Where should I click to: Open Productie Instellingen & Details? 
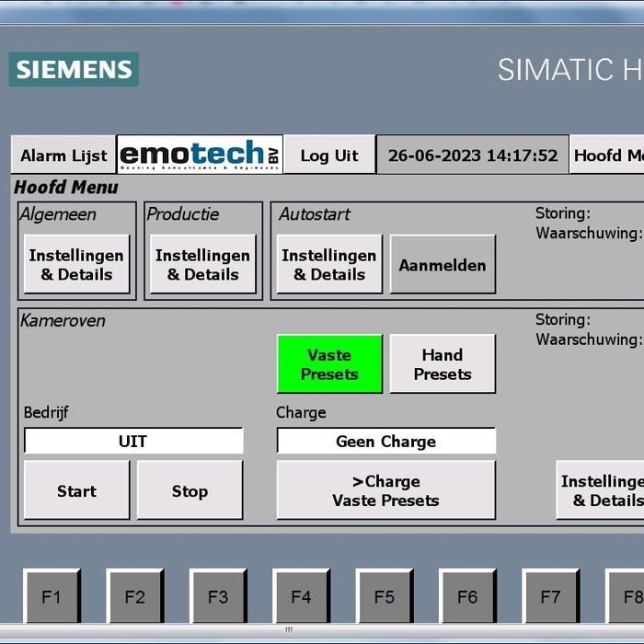202,265
